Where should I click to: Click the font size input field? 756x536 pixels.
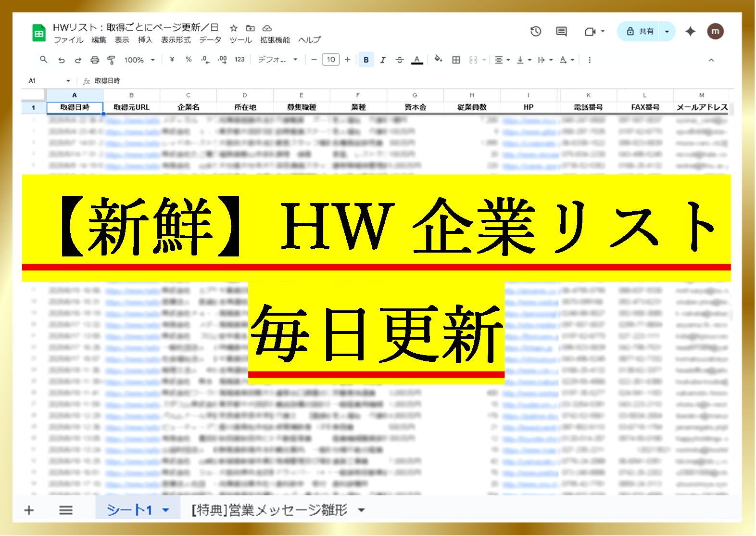[331, 60]
